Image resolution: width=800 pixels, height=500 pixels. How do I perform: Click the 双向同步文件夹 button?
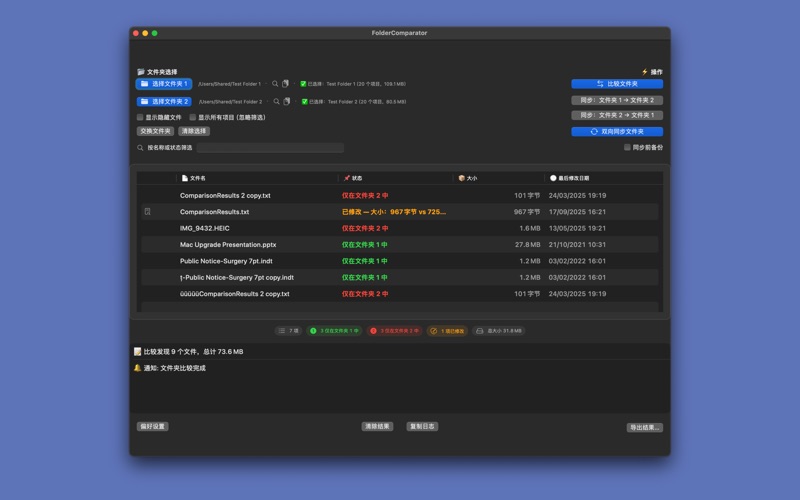(x=617, y=132)
